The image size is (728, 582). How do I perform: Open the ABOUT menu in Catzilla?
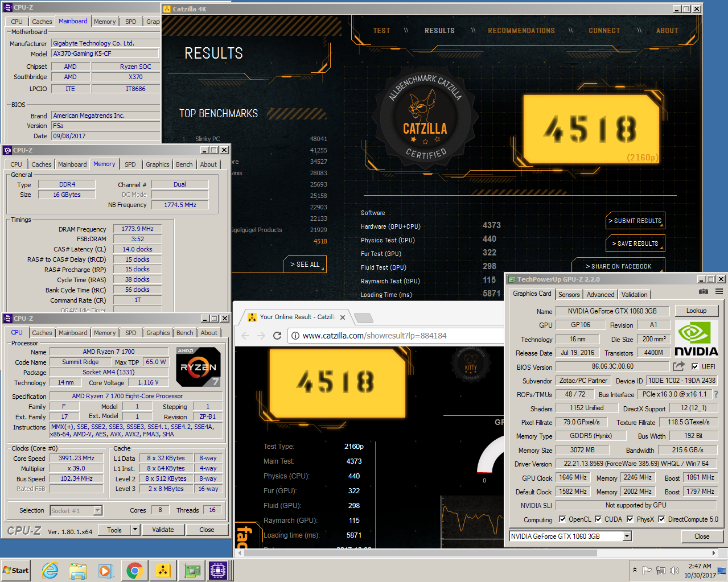667,31
